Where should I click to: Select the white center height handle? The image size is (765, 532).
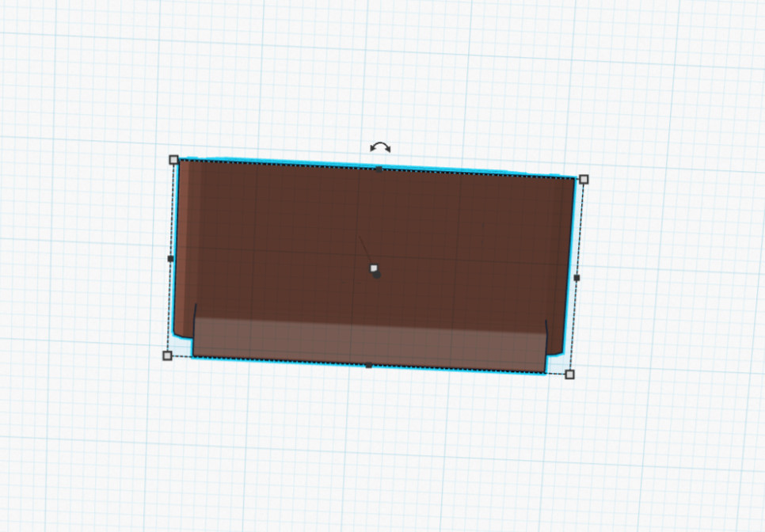374,268
